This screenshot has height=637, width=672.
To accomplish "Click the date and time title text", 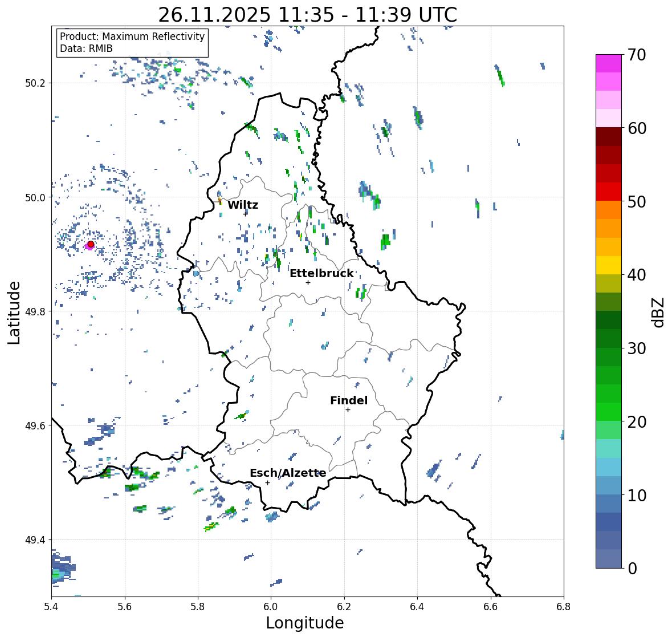I will click(308, 15).
